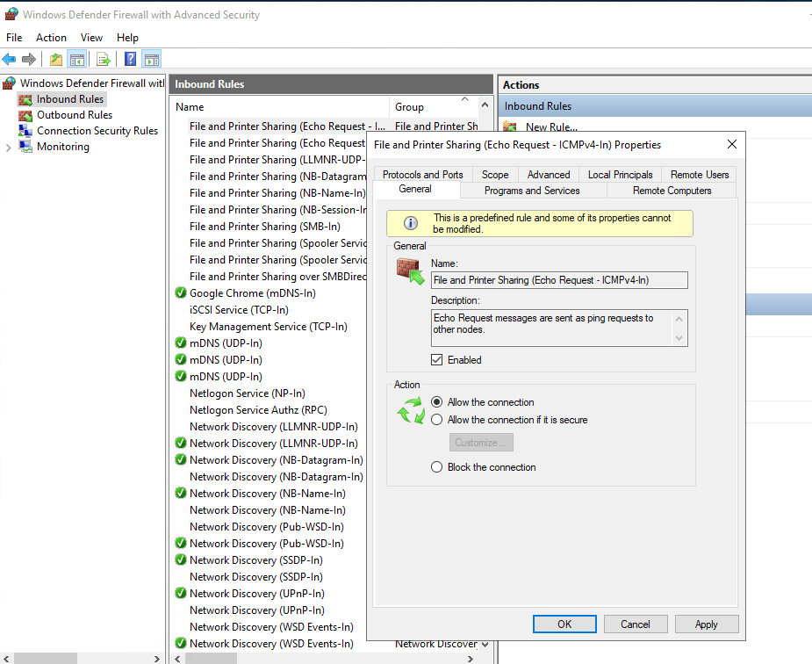Click green check on Network Discovery (UPnP-In)

coord(181,594)
